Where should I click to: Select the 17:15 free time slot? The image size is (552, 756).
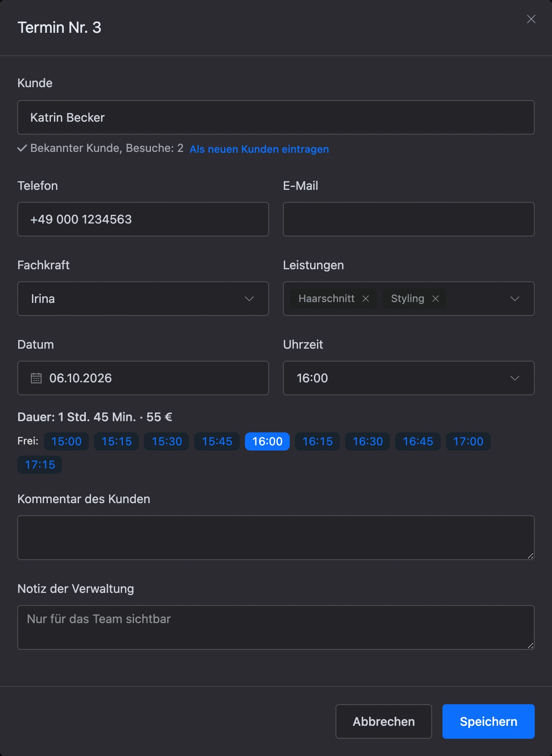click(x=40, y=465)
